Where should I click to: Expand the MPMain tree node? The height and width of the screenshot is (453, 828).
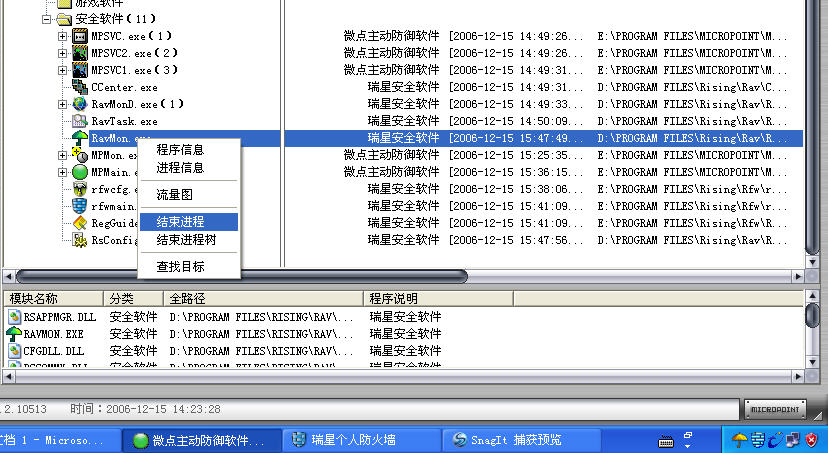click(62, 172)
